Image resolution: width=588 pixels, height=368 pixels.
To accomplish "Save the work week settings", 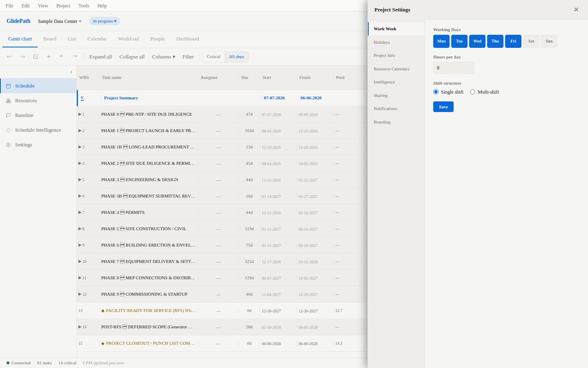I will 443,107.
